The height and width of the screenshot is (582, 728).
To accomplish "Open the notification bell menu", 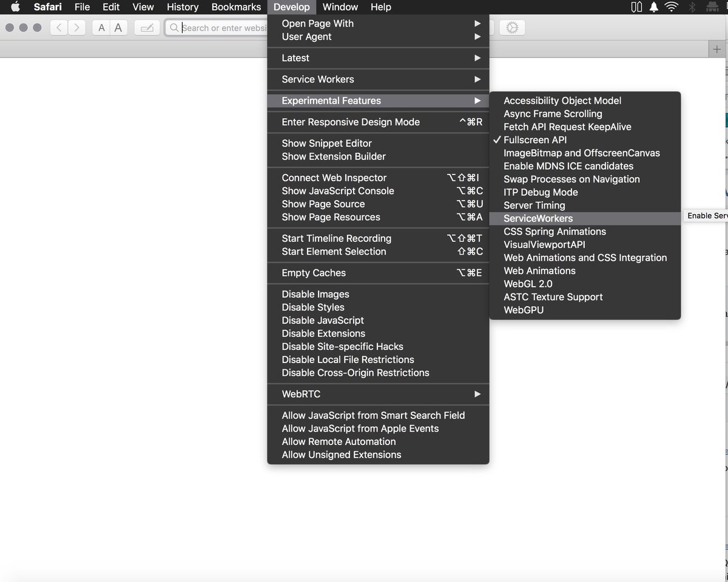I will tap(654, 7).
